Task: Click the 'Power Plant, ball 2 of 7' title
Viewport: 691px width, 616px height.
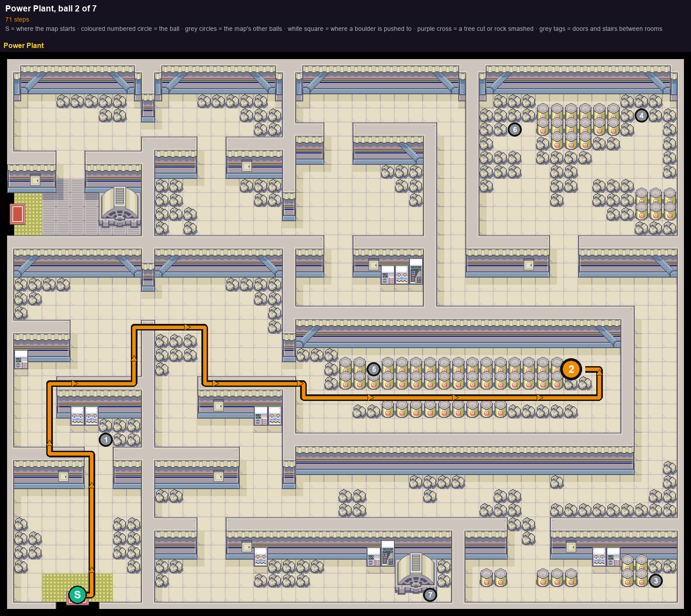Action: click(x=51, y=8)
